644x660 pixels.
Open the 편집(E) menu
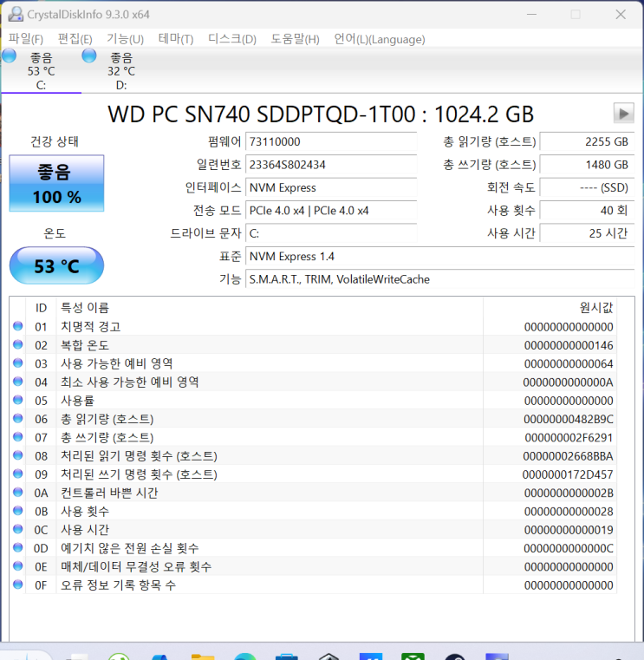[75, 39]
